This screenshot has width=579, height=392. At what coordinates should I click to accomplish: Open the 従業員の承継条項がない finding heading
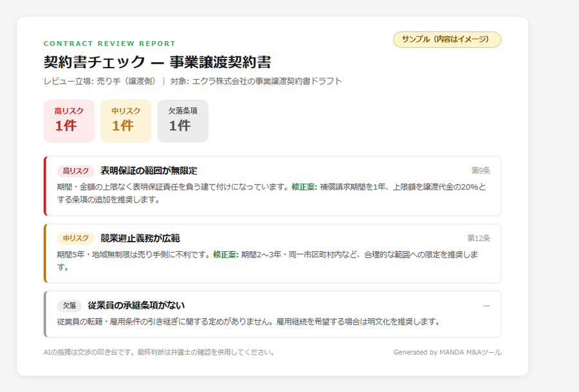click(136, 305)
